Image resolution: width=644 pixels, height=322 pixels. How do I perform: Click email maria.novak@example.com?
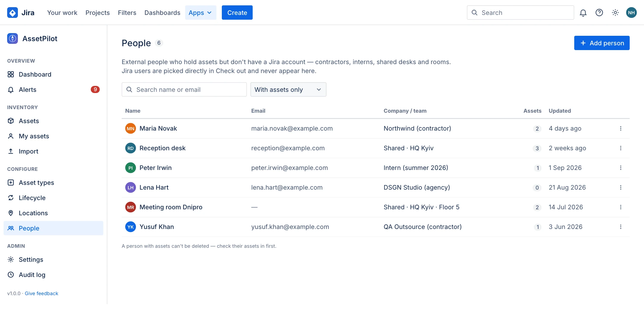(292, 129)
